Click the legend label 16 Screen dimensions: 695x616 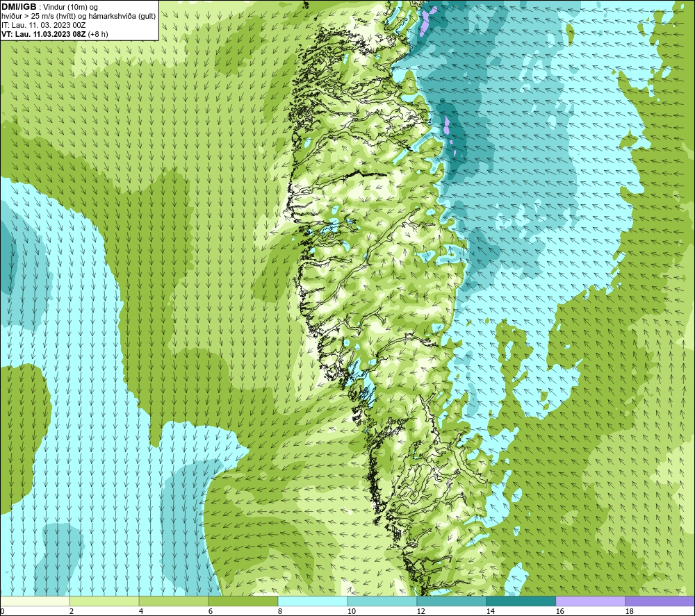(x=559, y=612)
